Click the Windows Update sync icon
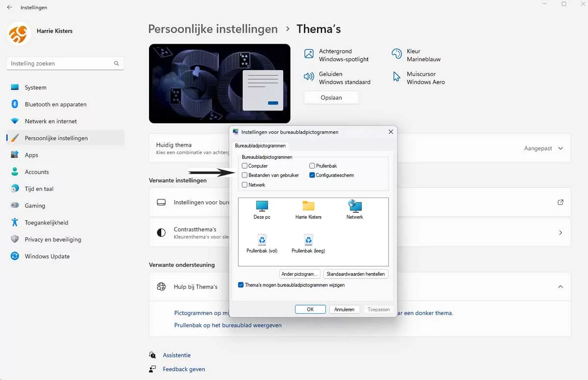This screenshot has height=380, width=588. 15,256
